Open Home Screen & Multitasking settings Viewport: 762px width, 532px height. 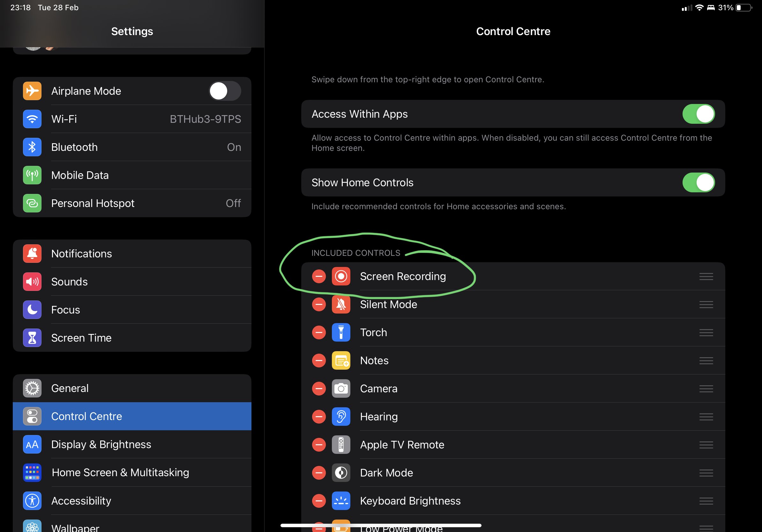(x=132, y=472)
